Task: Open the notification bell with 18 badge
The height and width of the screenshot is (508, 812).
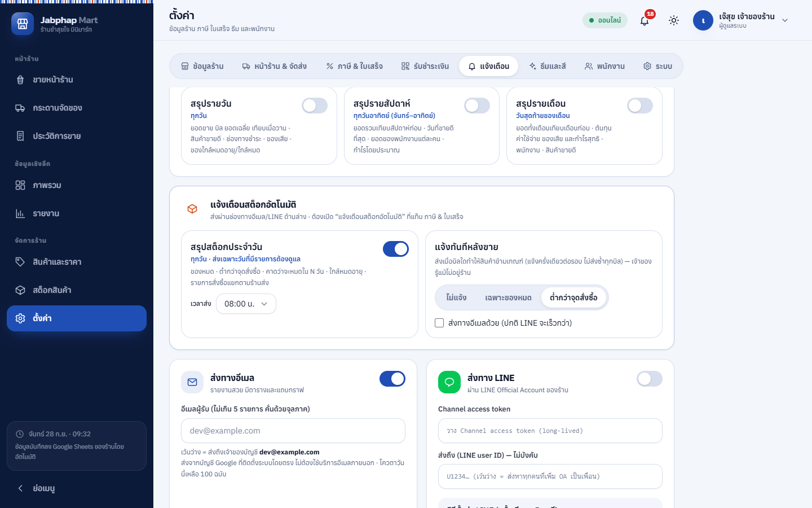Action: pos(645,20)
